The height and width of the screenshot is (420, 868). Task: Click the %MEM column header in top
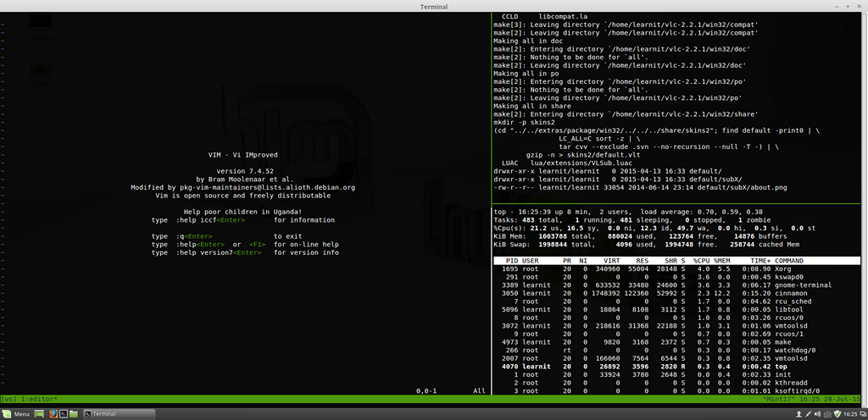(x=722, y=260)
